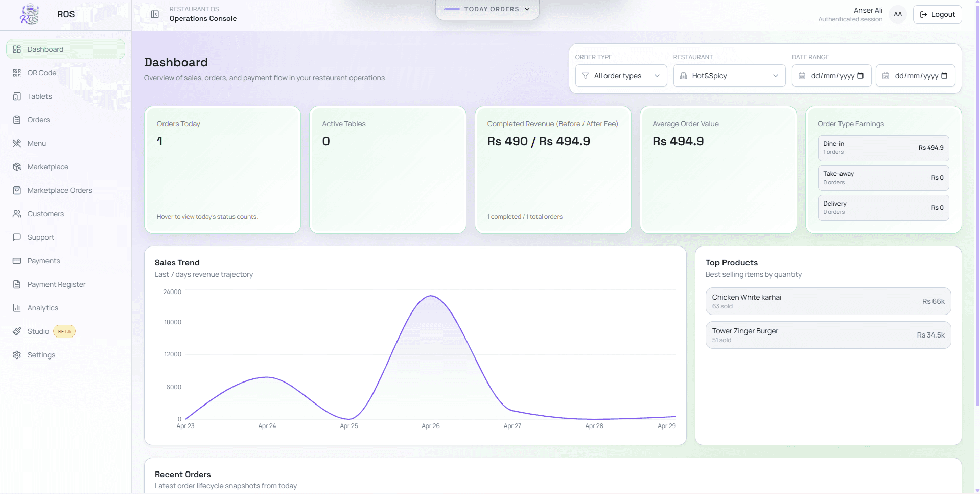Click the Marketplace store icon
This screenshot has width=980, height=494.
(x=17, y=167)
